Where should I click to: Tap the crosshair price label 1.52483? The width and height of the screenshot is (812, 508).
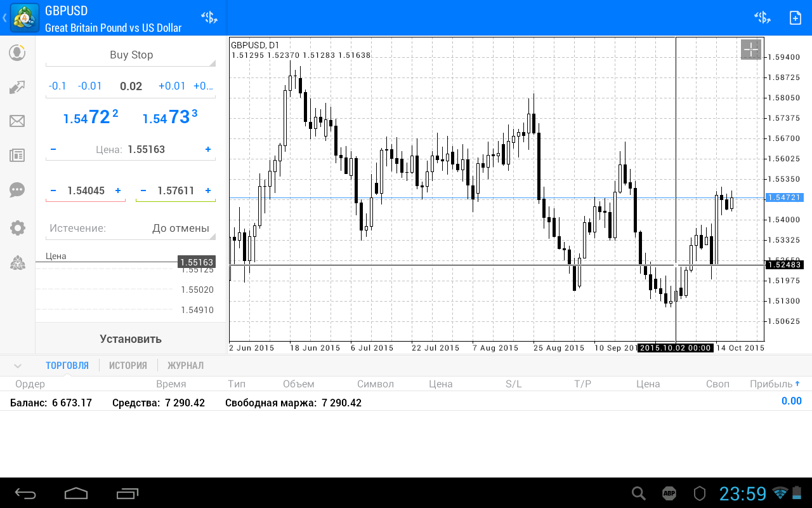coord(785,265)
